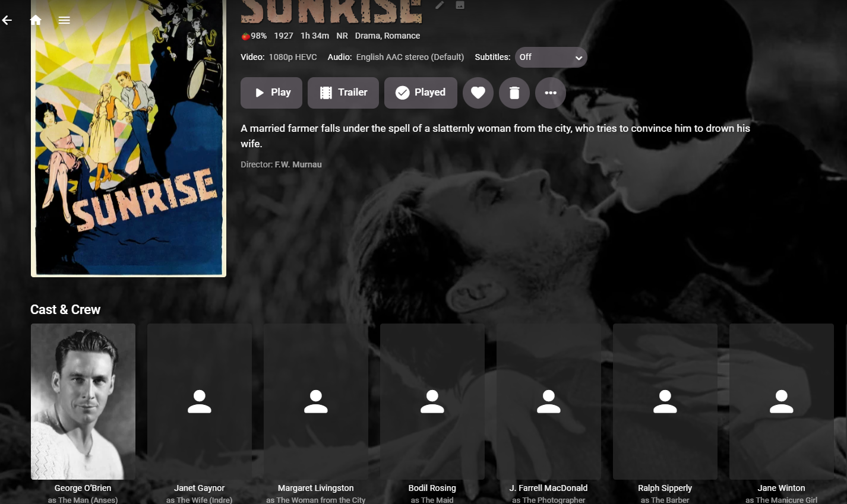Click "as The Woman from the City"
This screenshot has width=847, height=504.
coord(316,500)
